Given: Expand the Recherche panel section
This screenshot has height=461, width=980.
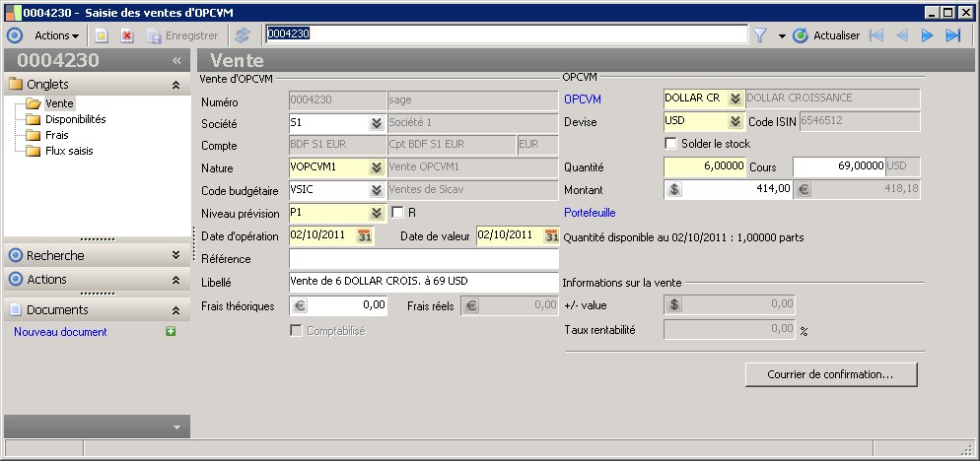Looking at the screenshot, I should [175, 255].
